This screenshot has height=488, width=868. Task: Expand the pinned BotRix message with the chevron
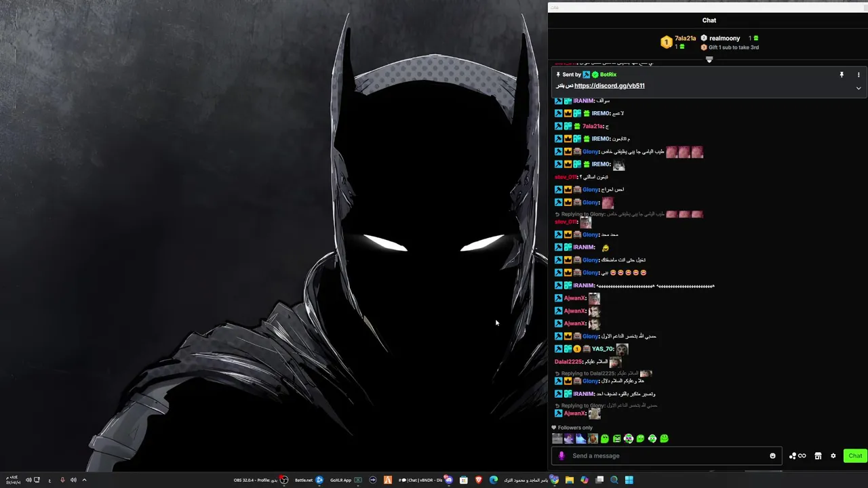pos(859,88)
